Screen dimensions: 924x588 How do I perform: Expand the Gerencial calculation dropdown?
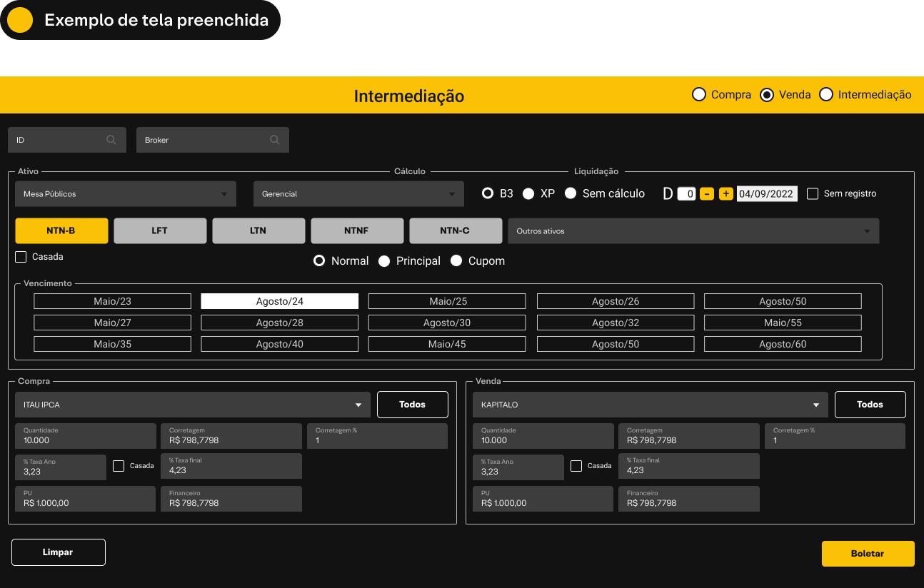tap(358, 194)
